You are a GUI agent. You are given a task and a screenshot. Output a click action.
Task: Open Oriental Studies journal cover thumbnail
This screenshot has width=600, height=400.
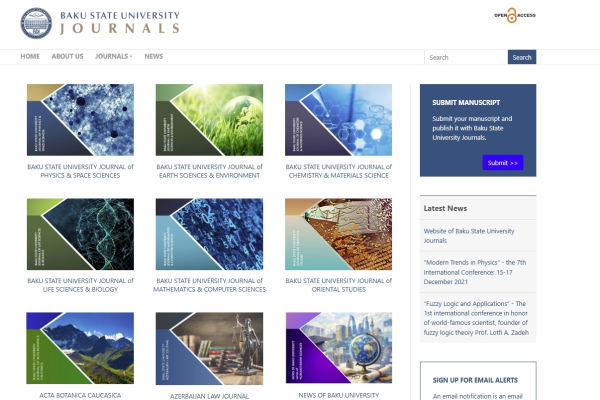click(x=338, y=234)
